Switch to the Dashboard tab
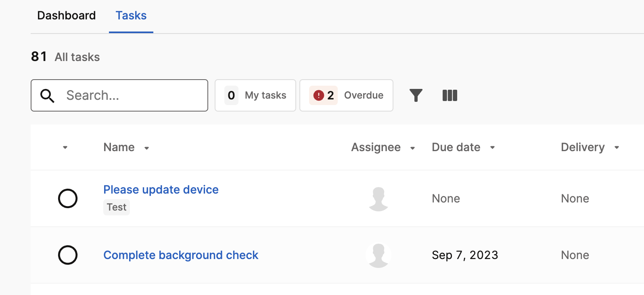 point(67,15)
